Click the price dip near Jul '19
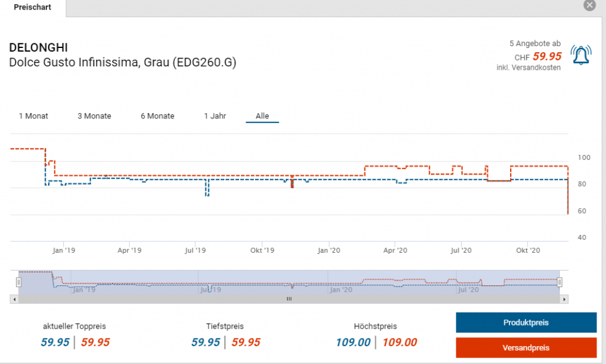Image resolution: width=606 pixels, height=364 pixels. [207, 189]
